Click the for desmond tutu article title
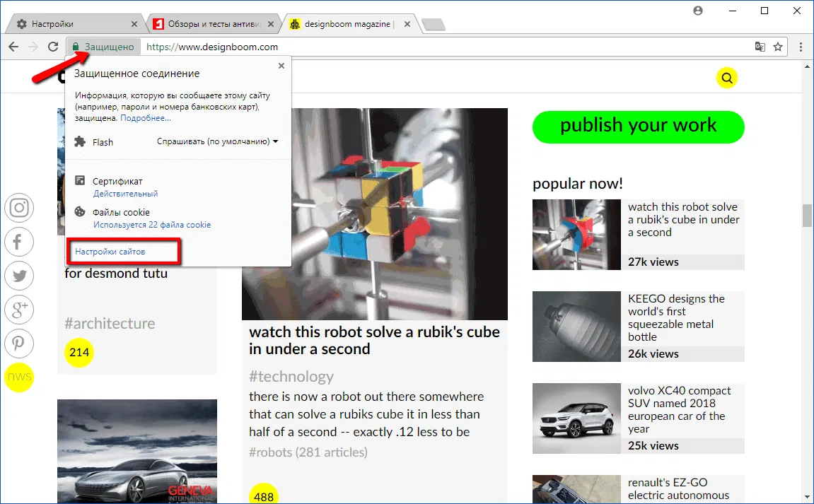Viewport: 814px width, 504px height. click(x=116, y=274)
